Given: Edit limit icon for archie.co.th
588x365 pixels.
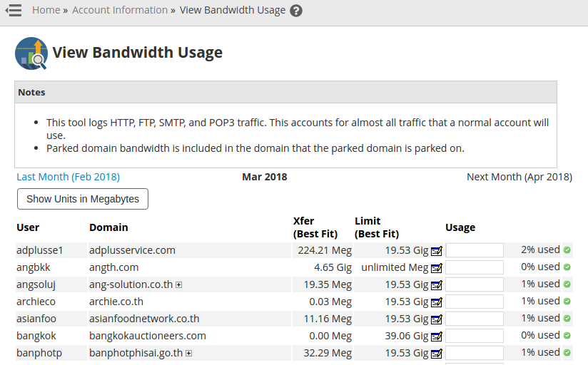Looking at the screenshot, I should point(437,302).
